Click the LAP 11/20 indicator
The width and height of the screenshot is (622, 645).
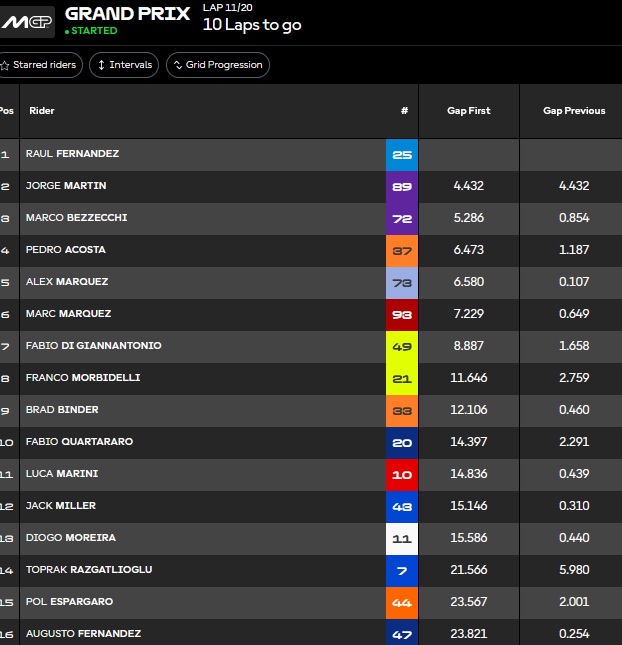[227, 7]
